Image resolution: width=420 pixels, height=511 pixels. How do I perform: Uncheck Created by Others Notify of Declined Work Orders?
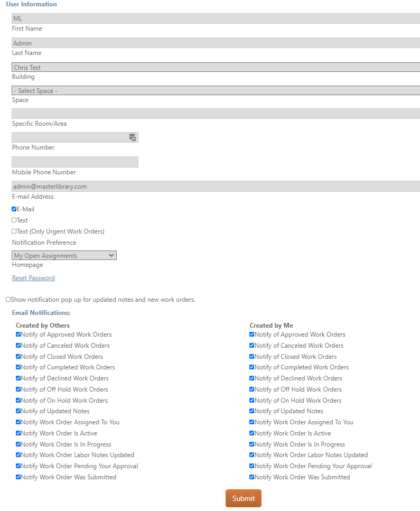pos(18,378)
